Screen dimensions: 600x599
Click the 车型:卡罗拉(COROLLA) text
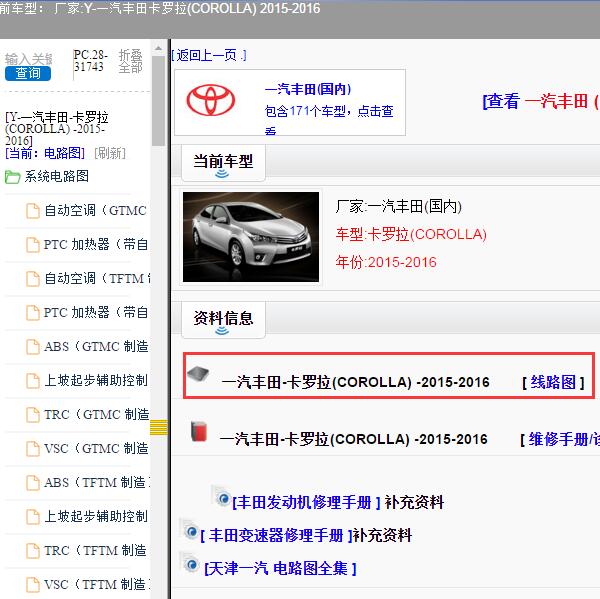(411, 234)
